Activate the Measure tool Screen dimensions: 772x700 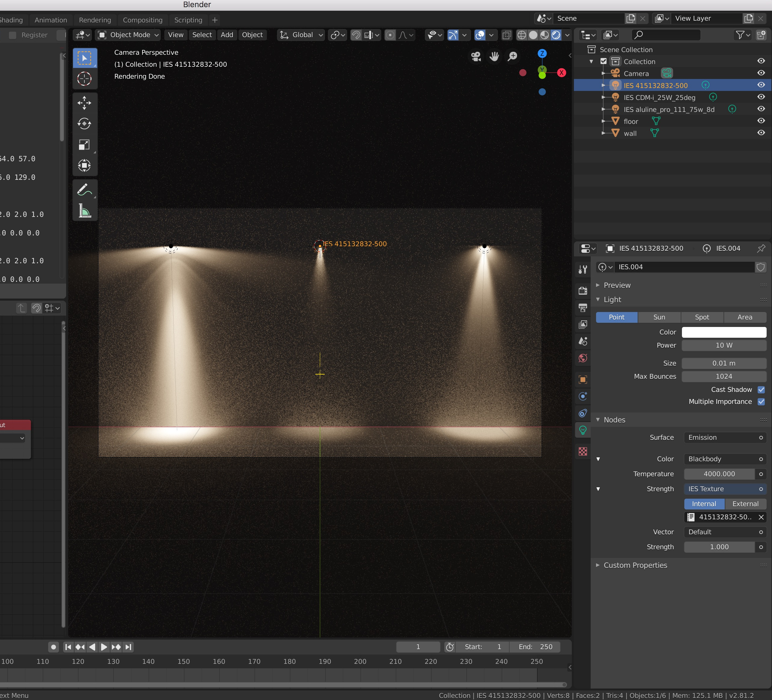(84, 211)
